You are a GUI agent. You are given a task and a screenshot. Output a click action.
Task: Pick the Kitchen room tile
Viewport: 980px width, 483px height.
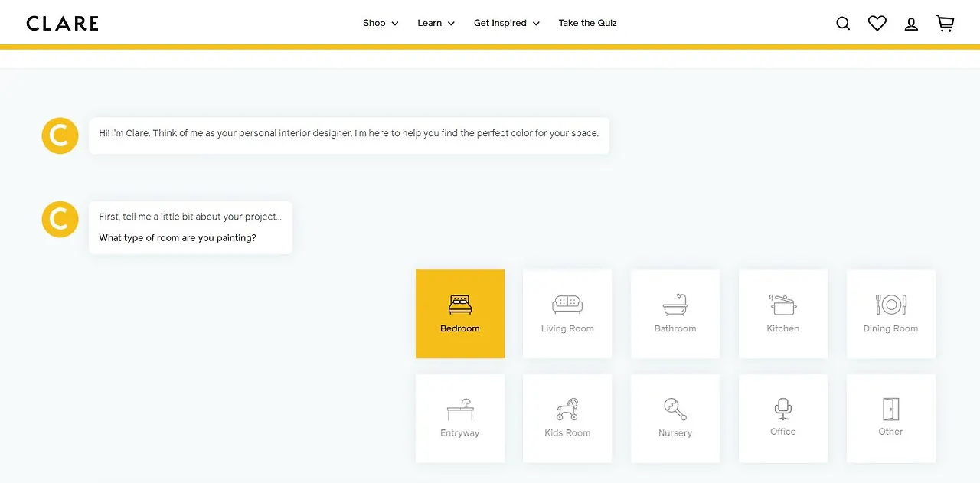pyautogui.click(x=783, y=314)
